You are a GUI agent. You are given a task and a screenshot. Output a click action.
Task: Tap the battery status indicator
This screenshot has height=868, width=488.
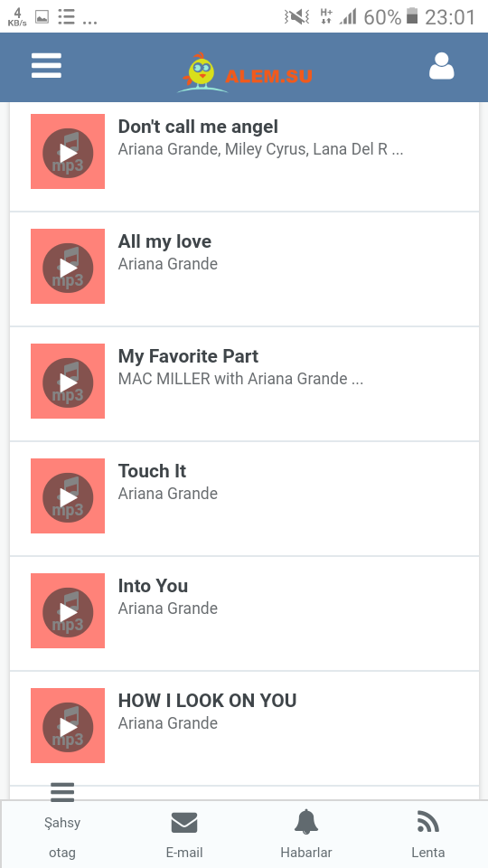pos(412,16)
